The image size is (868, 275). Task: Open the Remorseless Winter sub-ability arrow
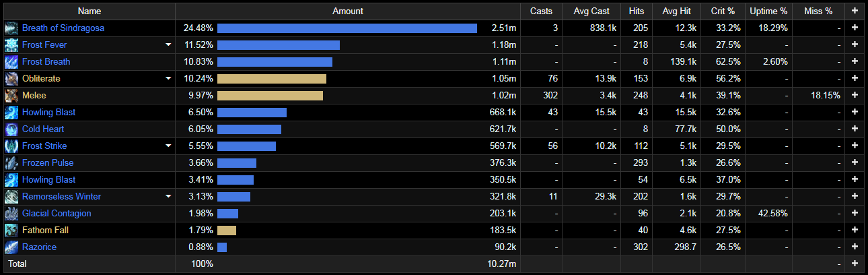pyautogui.click(x=168, y=197)
